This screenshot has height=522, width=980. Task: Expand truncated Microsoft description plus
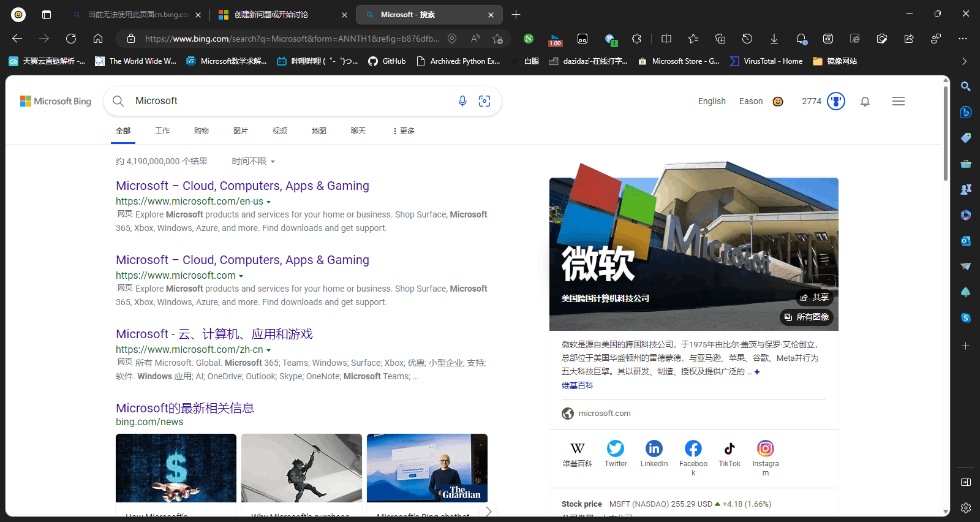tap(757, 372)
